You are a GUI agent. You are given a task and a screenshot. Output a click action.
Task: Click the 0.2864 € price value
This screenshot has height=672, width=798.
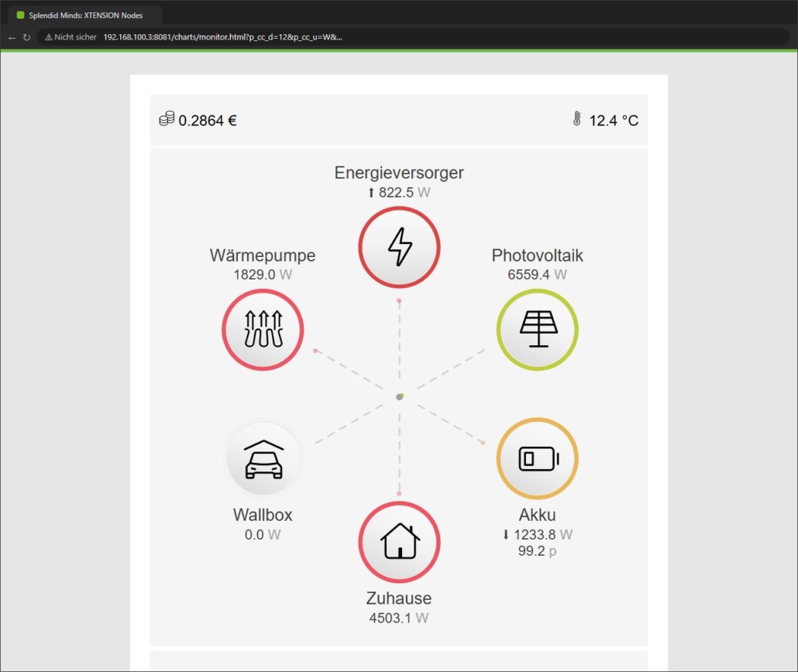[208, 121]
